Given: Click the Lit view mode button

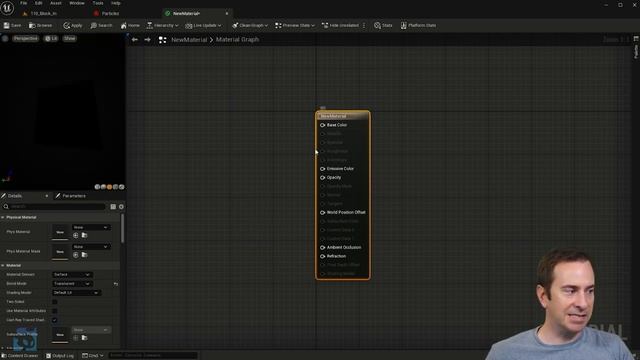Looking at the screenshot, I should coord(51,38).
